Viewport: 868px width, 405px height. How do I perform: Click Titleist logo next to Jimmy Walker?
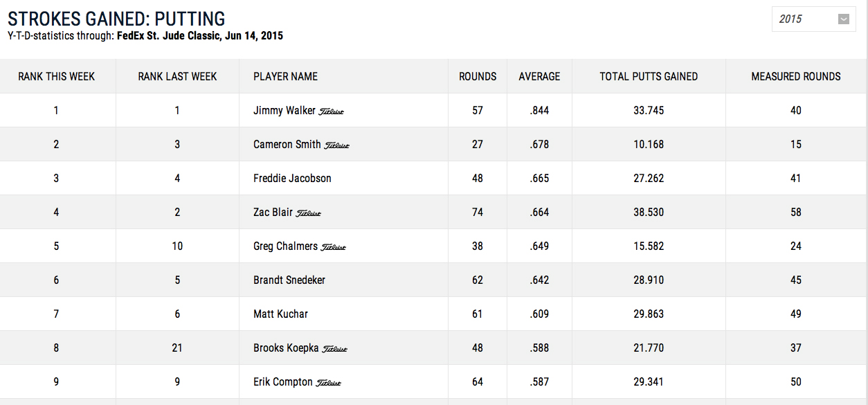pyautogui.click(x=332, y=111)
